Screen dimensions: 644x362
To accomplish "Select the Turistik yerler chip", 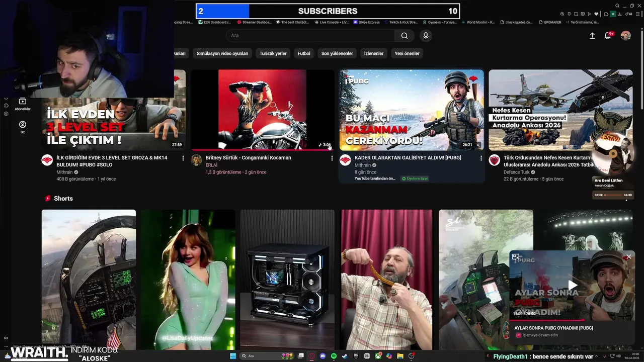I will [273, 53].
